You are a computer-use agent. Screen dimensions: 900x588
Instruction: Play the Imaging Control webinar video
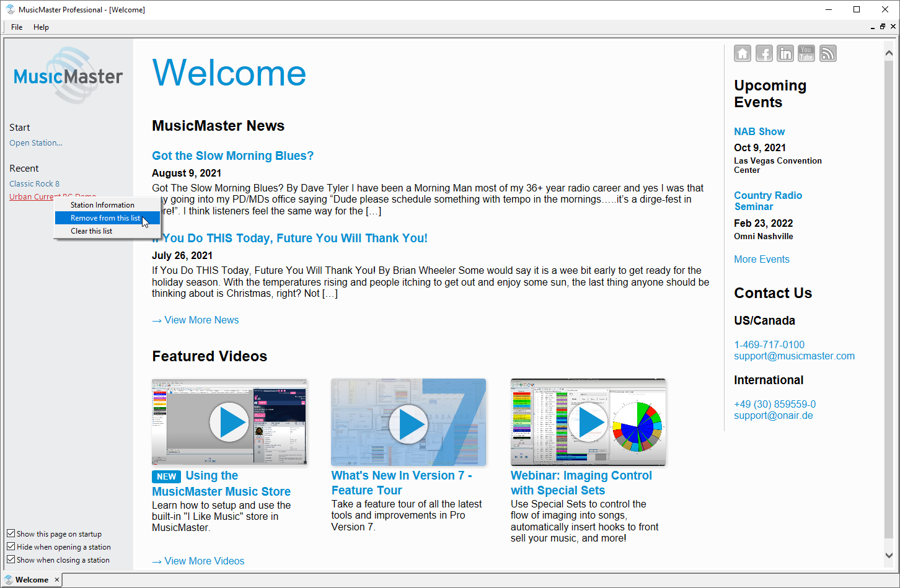click(588, 423)
